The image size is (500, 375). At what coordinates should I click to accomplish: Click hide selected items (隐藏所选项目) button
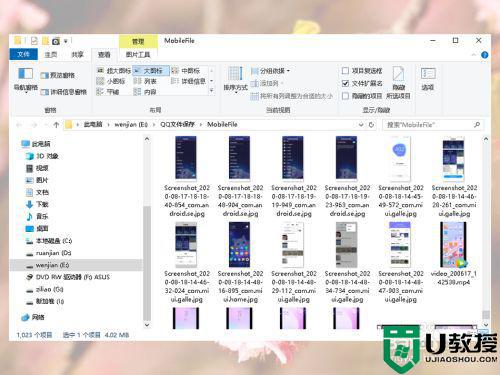[x=399, y=83]
